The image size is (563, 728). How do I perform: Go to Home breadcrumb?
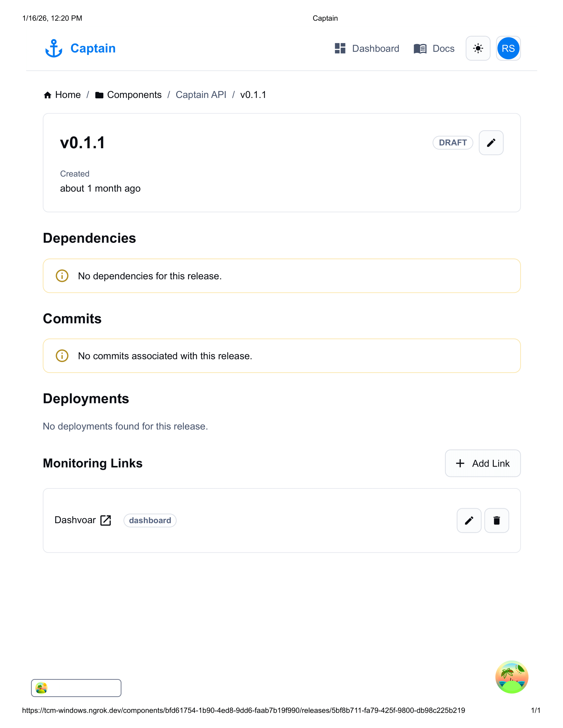(x=68, y=95)
